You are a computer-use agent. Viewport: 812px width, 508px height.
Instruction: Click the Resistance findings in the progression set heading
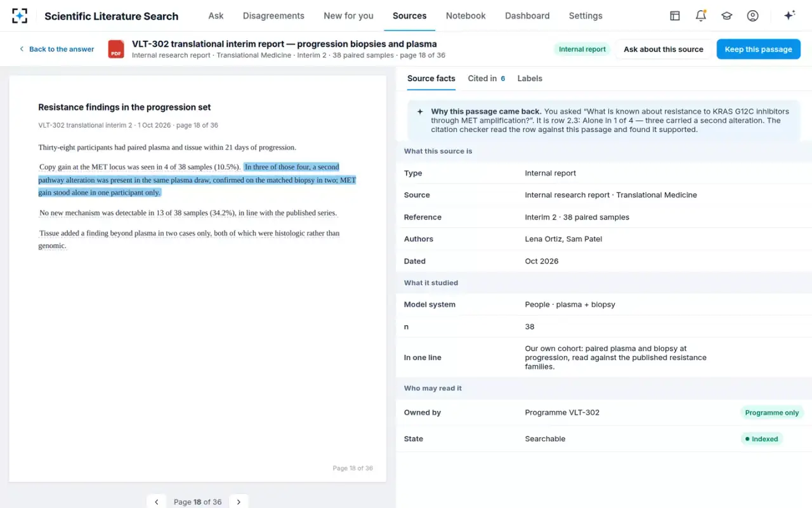[124, 107]
